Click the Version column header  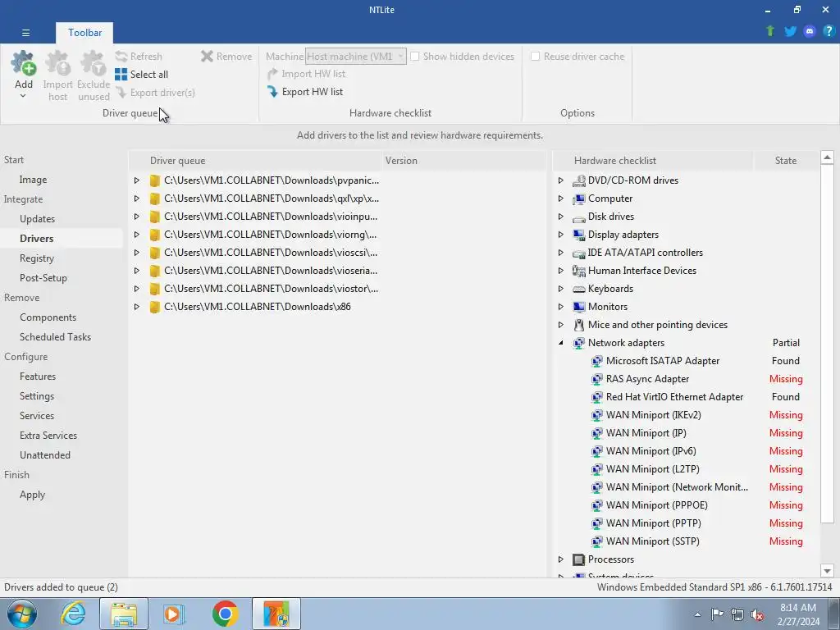(x=464, y=161)
